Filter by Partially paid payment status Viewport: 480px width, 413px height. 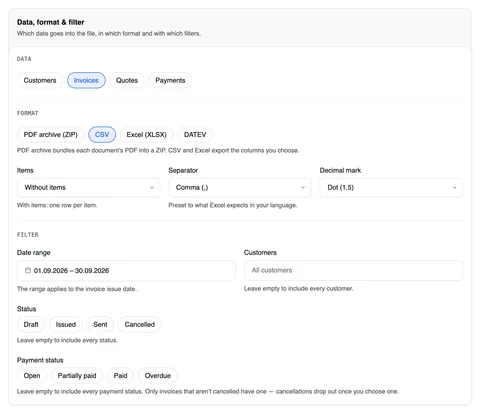77,376
